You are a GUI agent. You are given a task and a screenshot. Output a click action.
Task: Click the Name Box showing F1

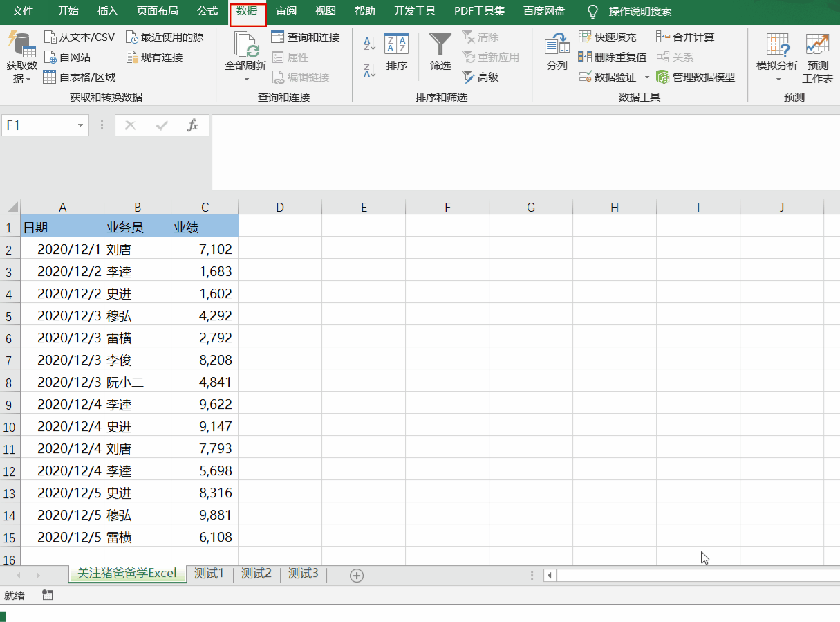coord(37,125)
